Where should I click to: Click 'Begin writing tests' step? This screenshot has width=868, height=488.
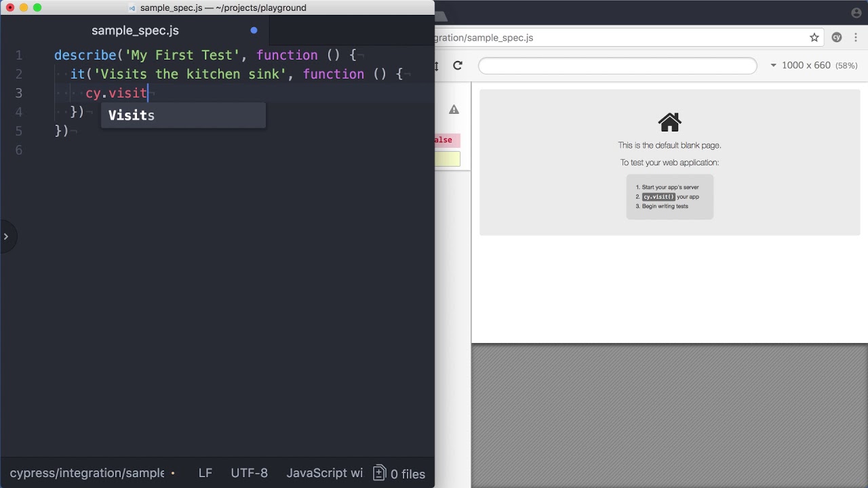tap(665, 206)
